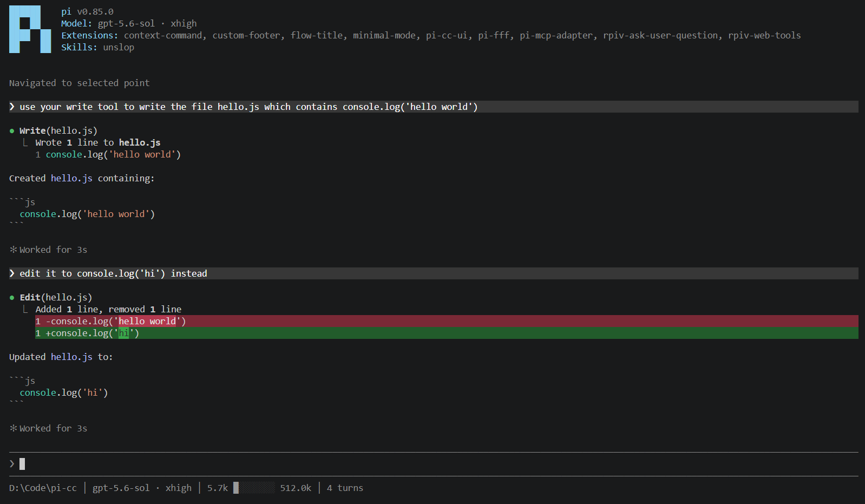
Task: Select the "unslop" skill name
Action: pyautogui.click(x=119, y=47)
